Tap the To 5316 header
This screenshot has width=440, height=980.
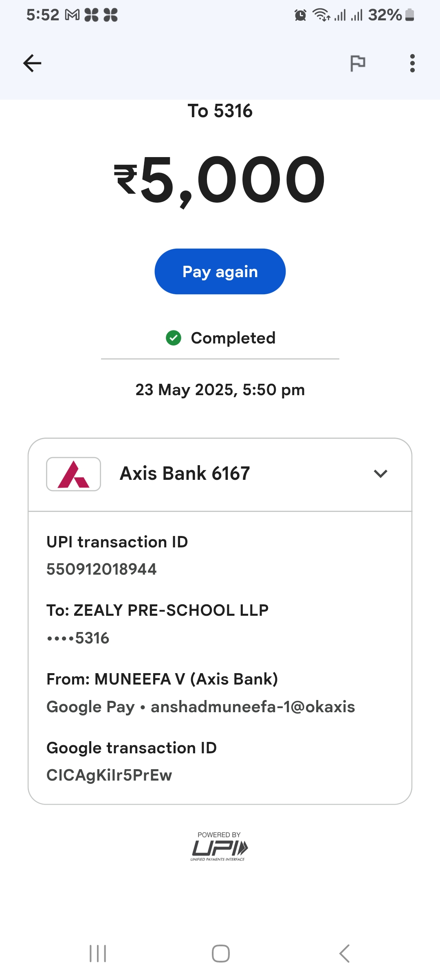(220, 111)
